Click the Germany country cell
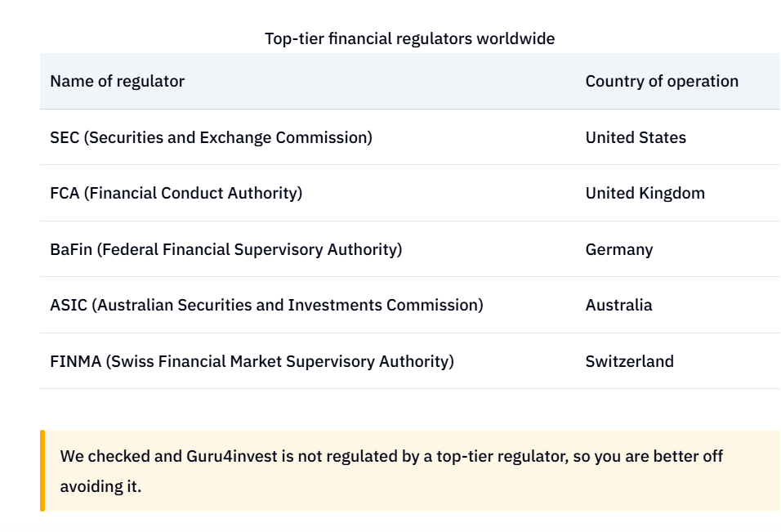This screenshot has width=781, height=532. (x=619, y=249)
